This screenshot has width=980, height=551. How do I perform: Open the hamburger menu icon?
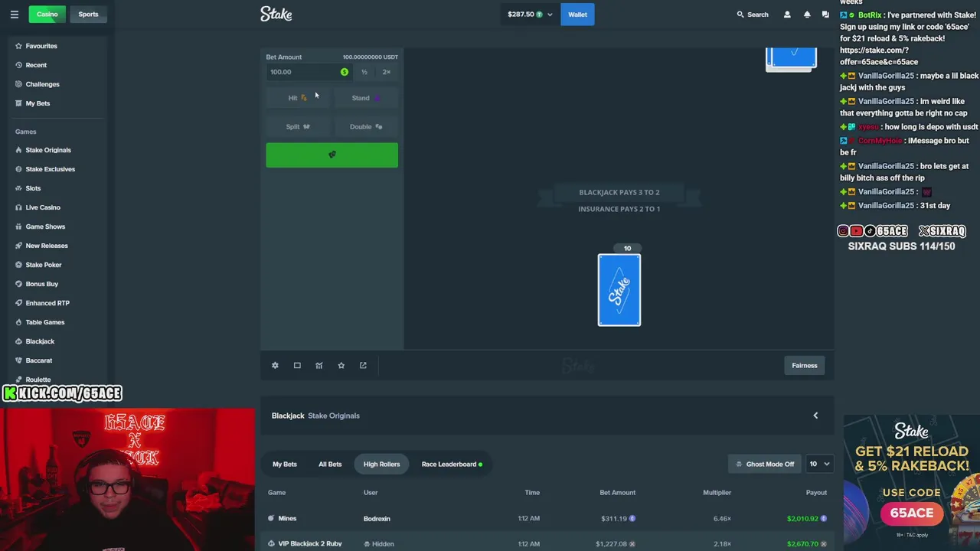click(x=14, y=15)
